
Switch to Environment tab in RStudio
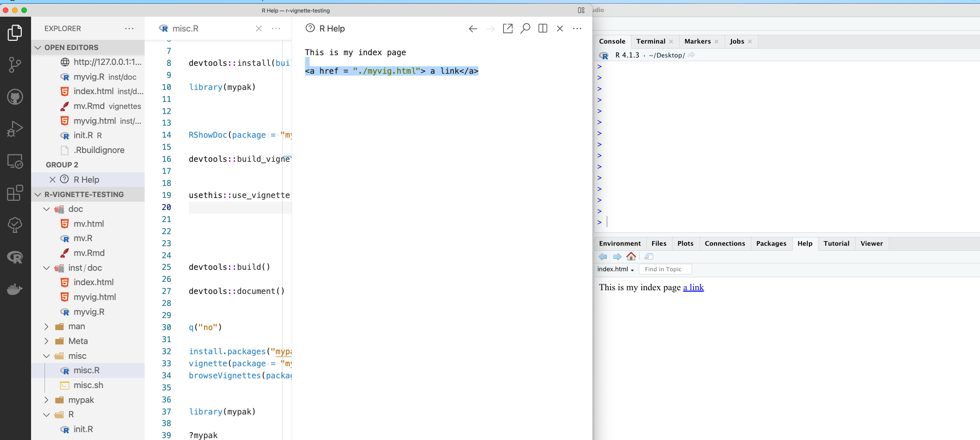coord(620,243)
